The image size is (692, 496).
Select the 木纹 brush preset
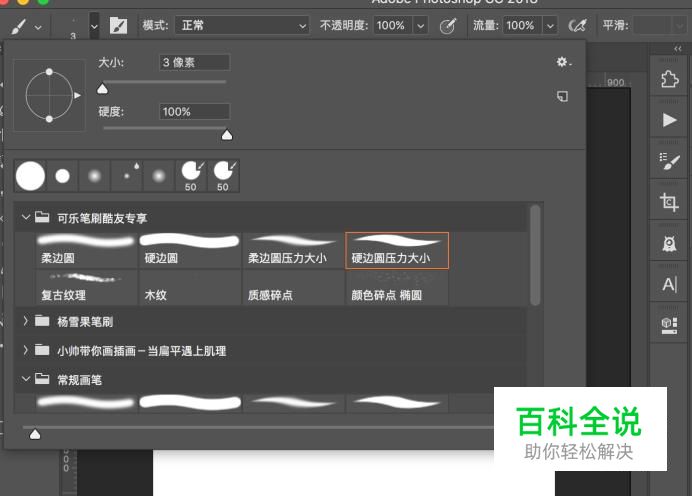click(x=190, y=287)
